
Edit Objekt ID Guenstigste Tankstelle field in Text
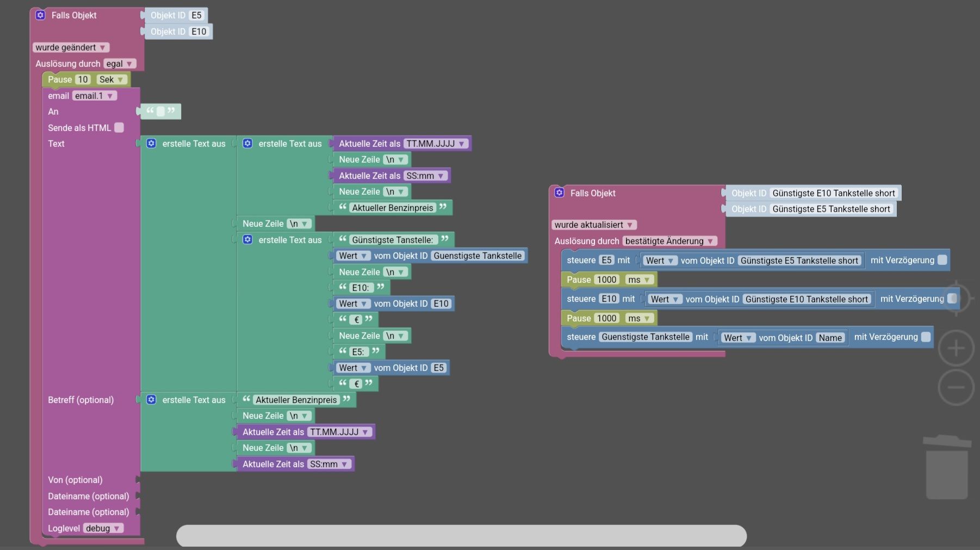click(x=477, y=256)
